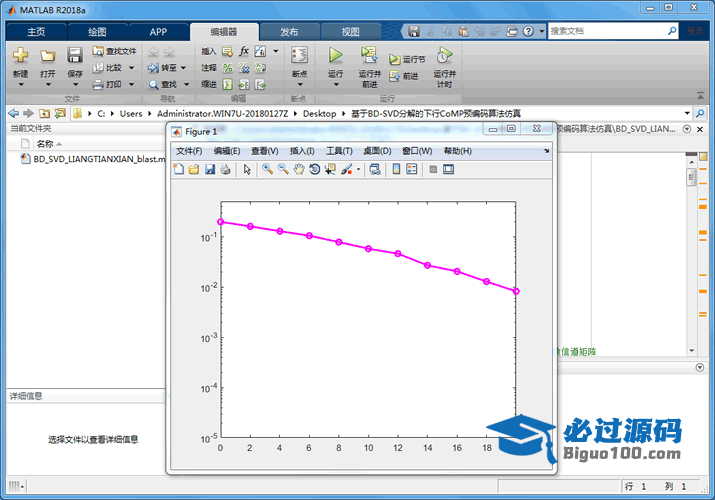
Task: Open the Help (帮助) menu in Figure 1
Action: coord(458,151)
